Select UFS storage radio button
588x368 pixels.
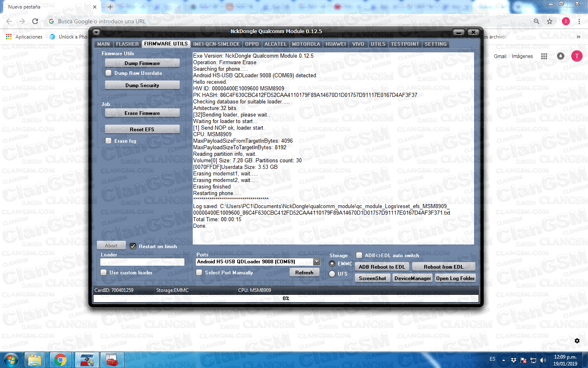[332, 274]
